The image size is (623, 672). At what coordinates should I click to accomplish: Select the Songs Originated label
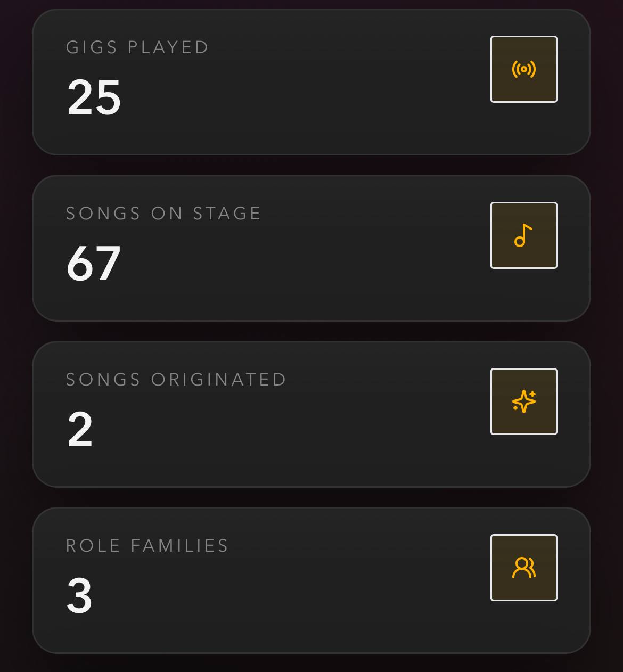tap(176, 380)
